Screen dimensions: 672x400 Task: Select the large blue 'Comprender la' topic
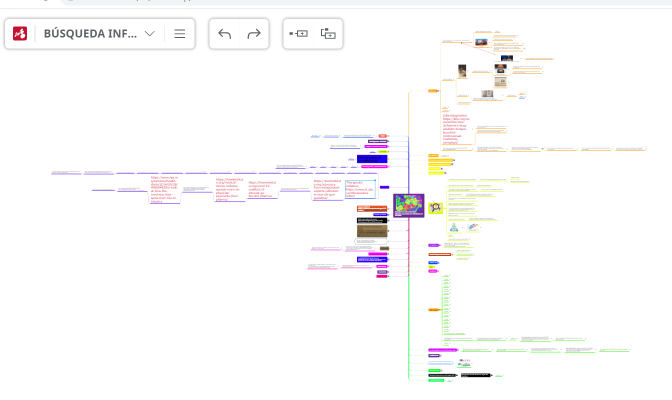pyautogui.click(x=372, y=159)
